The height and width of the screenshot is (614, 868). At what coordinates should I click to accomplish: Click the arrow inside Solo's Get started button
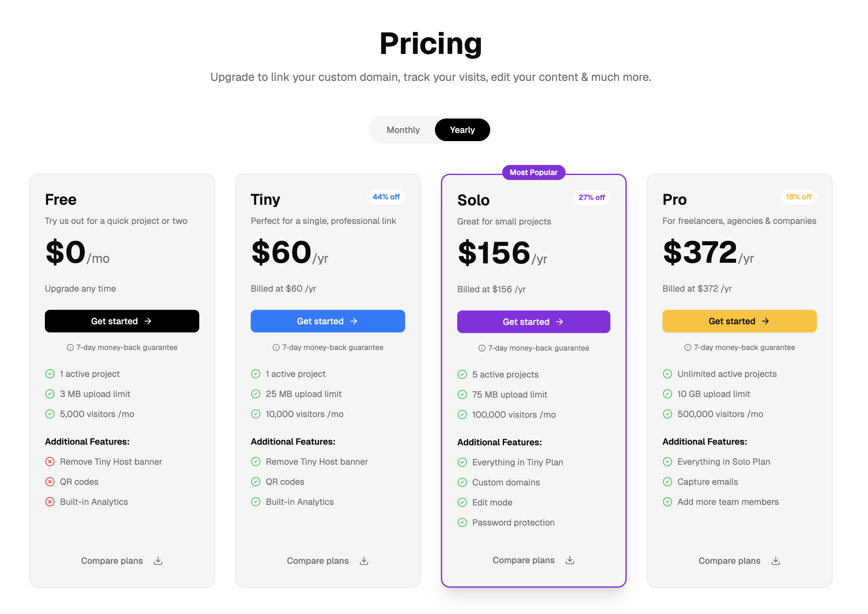(560, 322)
